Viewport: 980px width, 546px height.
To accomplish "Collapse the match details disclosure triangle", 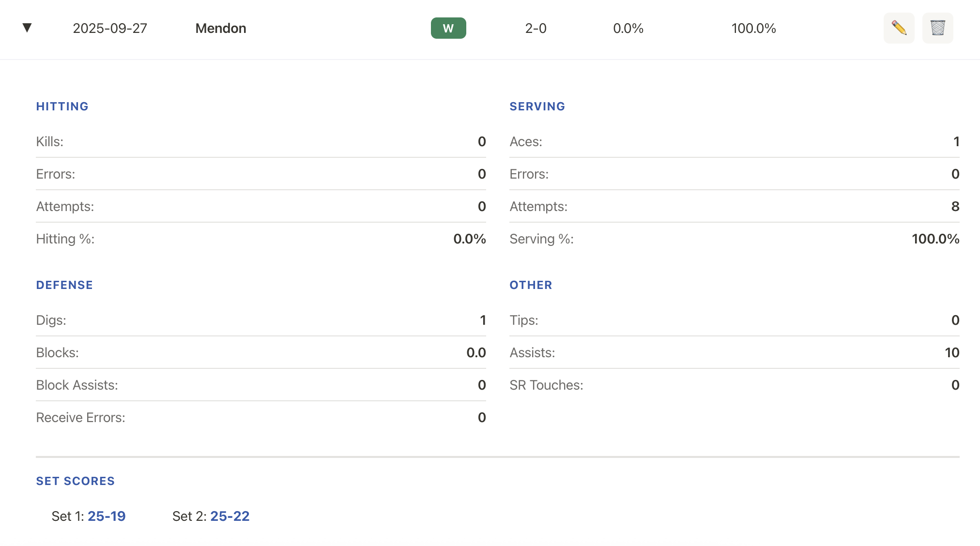I will click(x=28, y=28).
